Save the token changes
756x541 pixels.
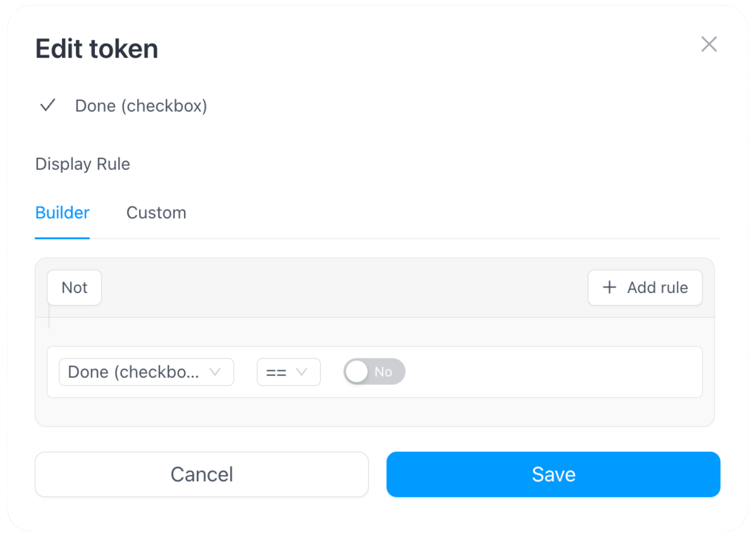[553, 474]
